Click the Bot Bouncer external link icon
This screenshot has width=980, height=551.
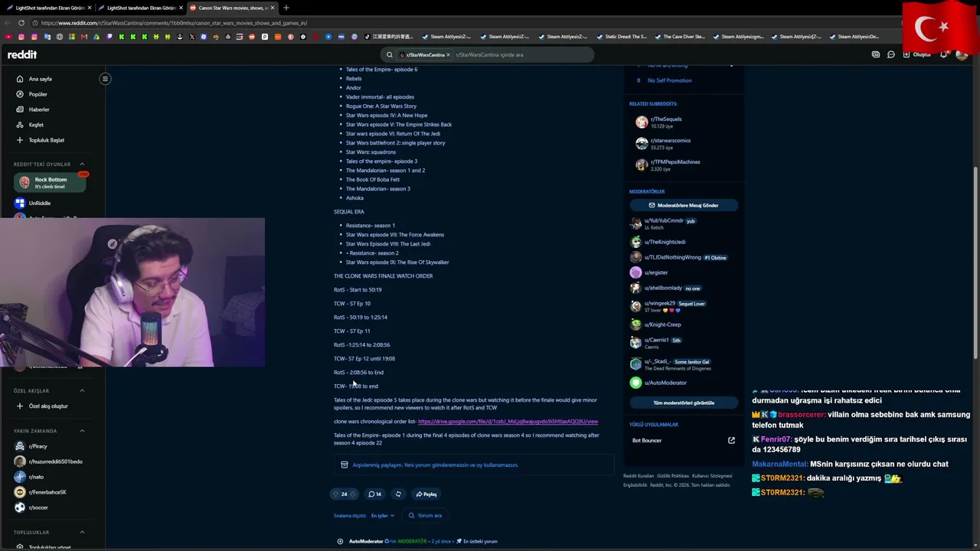731,440
